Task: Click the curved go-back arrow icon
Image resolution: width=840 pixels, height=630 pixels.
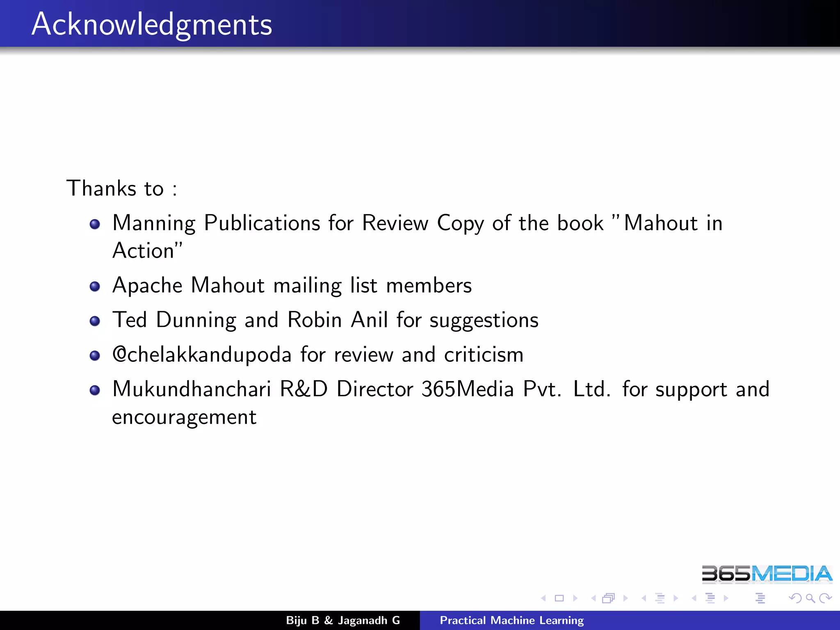Action: click(x=795, y=598)
